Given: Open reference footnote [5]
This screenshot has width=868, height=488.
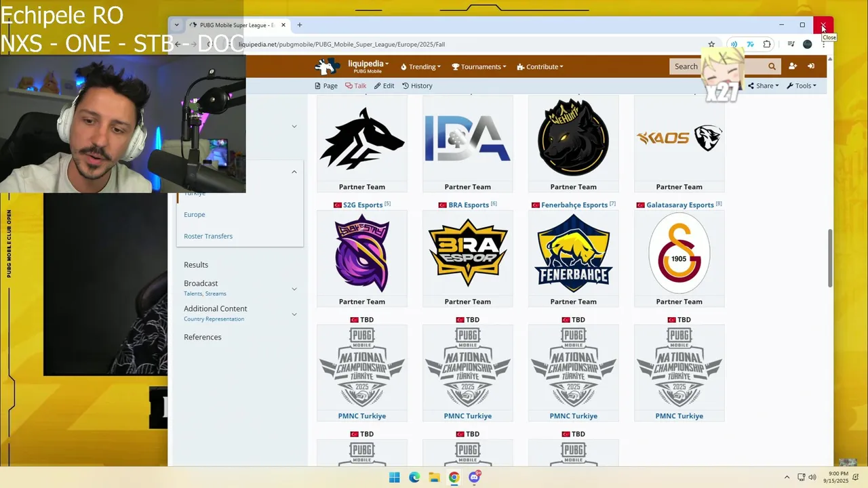Looking at the screenshot, I should pyautogui.click(x=388, y=203).
